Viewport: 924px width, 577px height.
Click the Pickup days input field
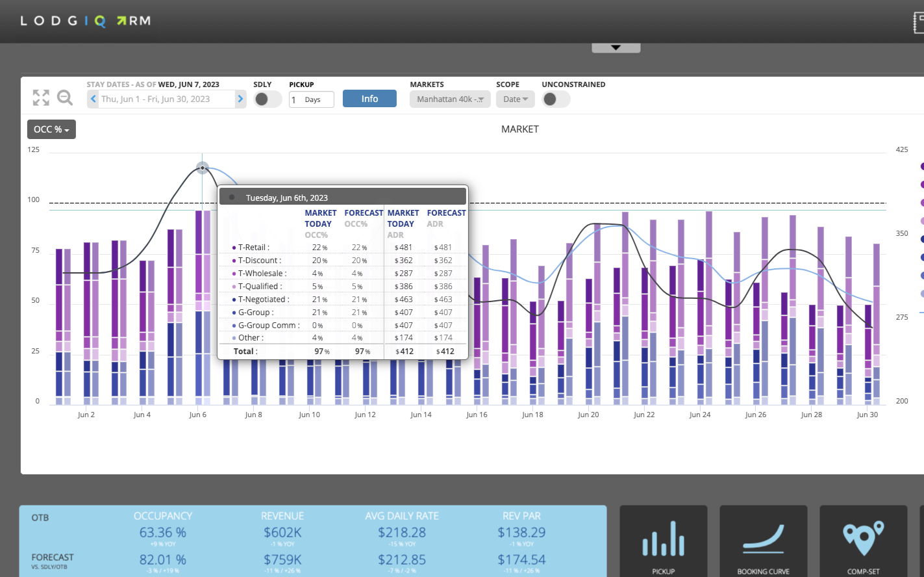tap(311, 99)
